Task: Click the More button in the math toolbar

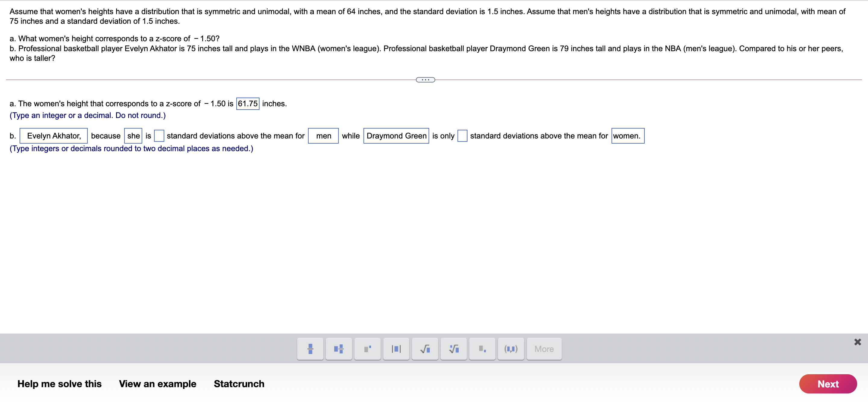Action: click(x=544, y=349)
